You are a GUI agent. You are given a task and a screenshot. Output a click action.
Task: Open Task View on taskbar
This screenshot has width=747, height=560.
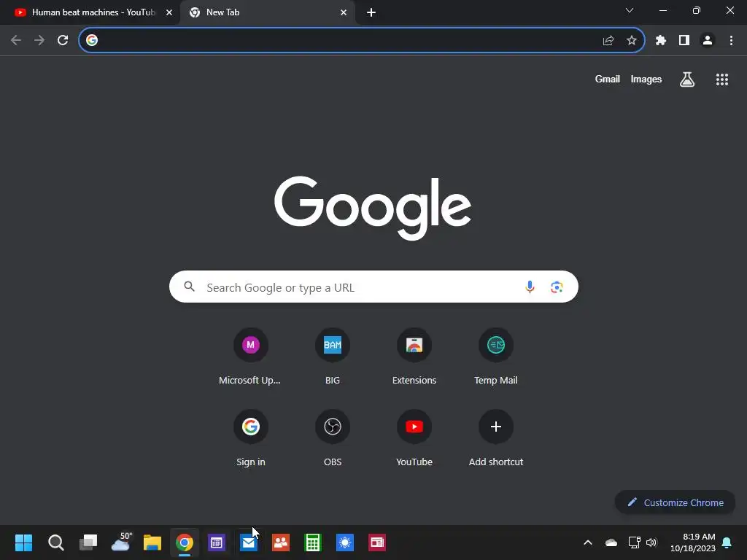(88, 542)
